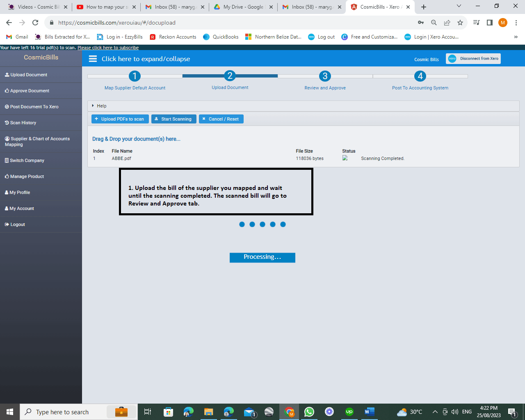The image size is (525, 420).
Task: Open the QuickBooks bookmark
Action: coord(221,37)
